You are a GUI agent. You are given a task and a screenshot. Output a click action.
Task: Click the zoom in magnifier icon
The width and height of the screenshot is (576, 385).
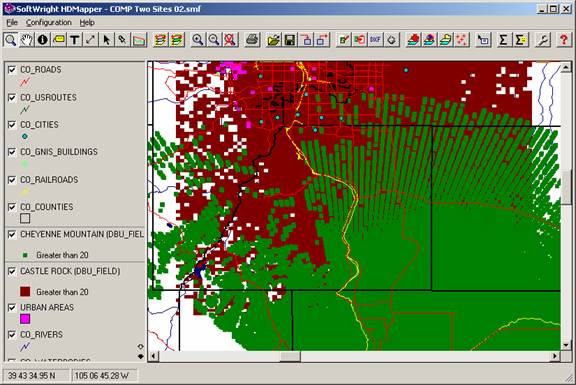[198, 39]
